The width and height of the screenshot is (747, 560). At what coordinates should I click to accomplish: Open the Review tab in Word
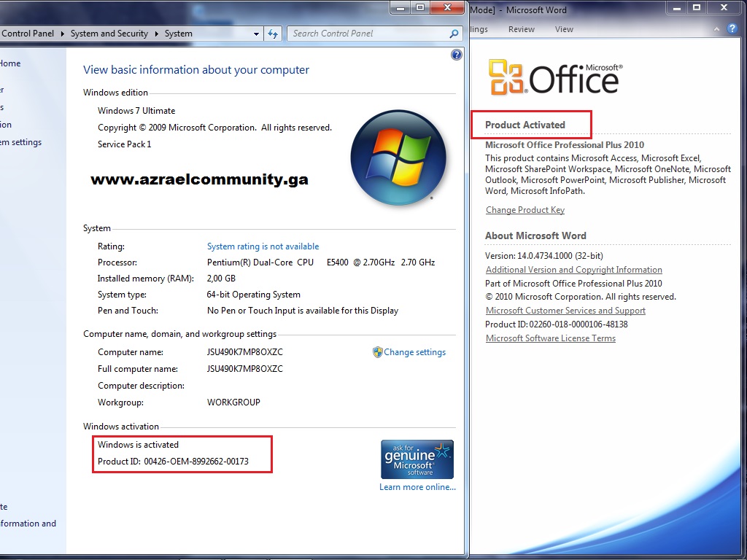pyautogui.click(x=521, y=29)
